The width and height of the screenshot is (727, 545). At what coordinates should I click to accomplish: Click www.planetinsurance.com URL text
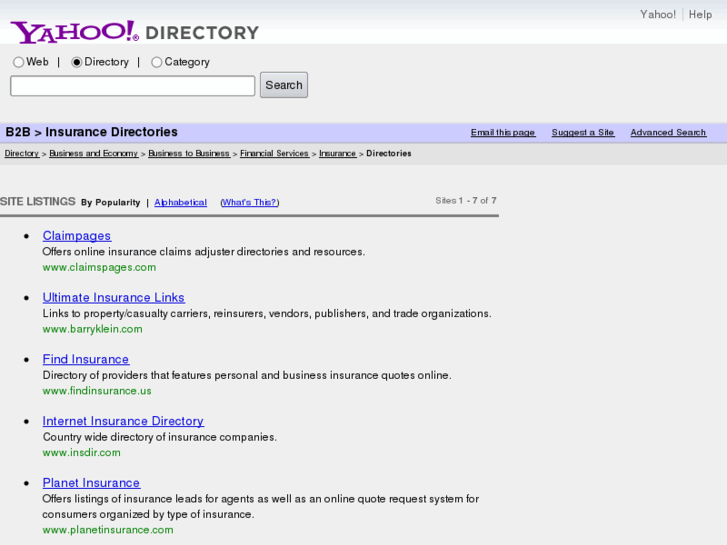(108, 530)
